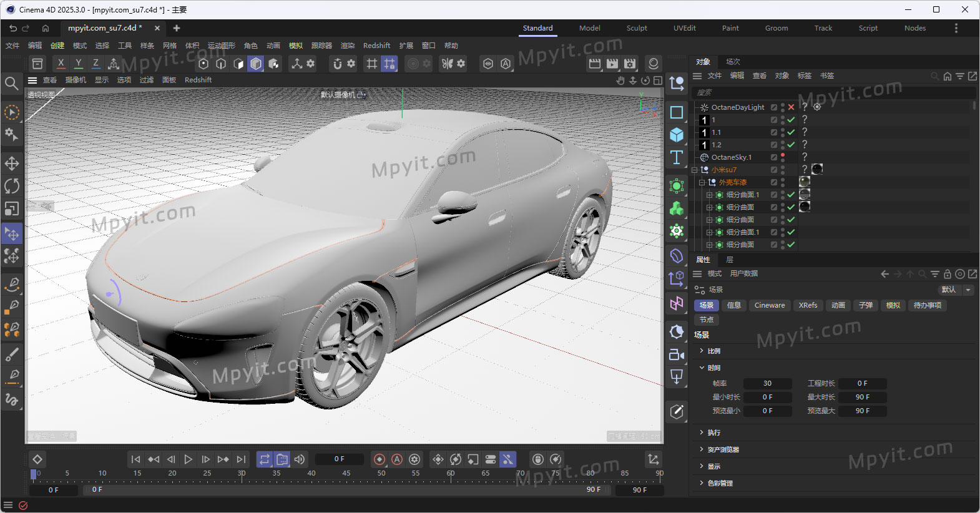
Task: Expand the 比例 section in attributes
Action: 702,351
